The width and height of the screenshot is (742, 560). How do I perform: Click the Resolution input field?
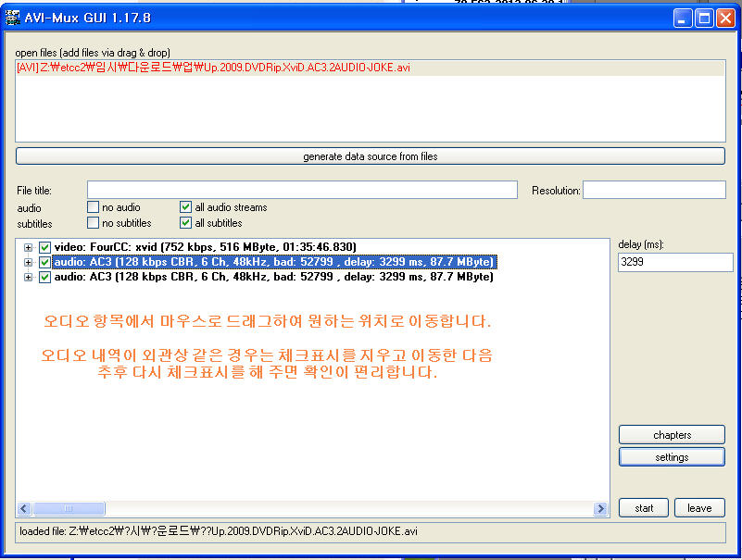(654, 190)
